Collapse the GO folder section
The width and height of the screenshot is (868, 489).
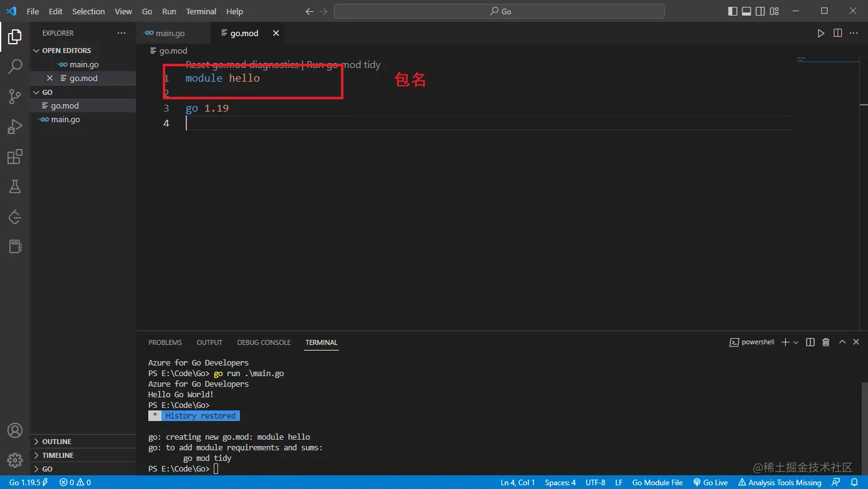[x=83, y=92]
